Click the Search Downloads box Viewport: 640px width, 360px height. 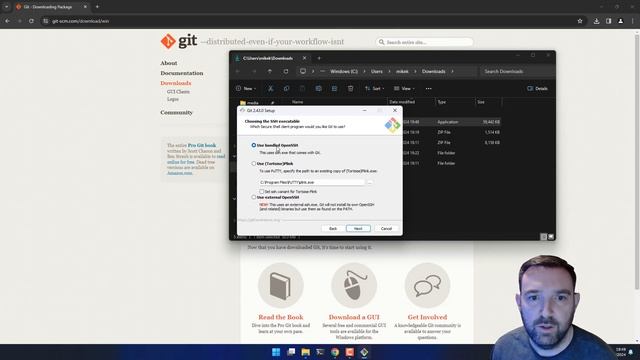coord(517,71)
